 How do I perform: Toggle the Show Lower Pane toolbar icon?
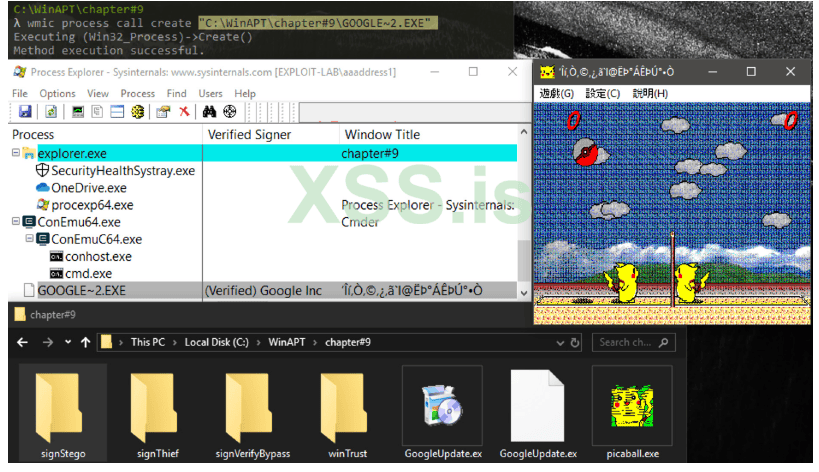tap(117, 111)
